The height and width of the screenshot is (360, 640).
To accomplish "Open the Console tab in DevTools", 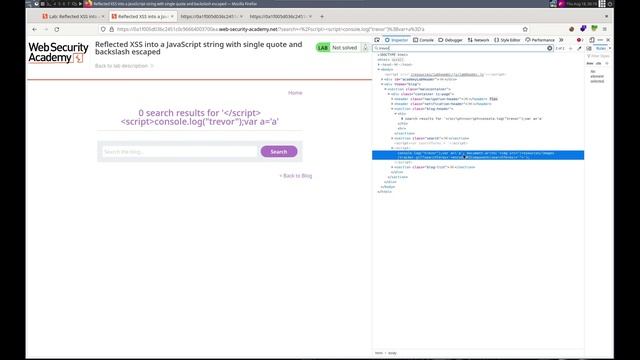I will point(423,40).
